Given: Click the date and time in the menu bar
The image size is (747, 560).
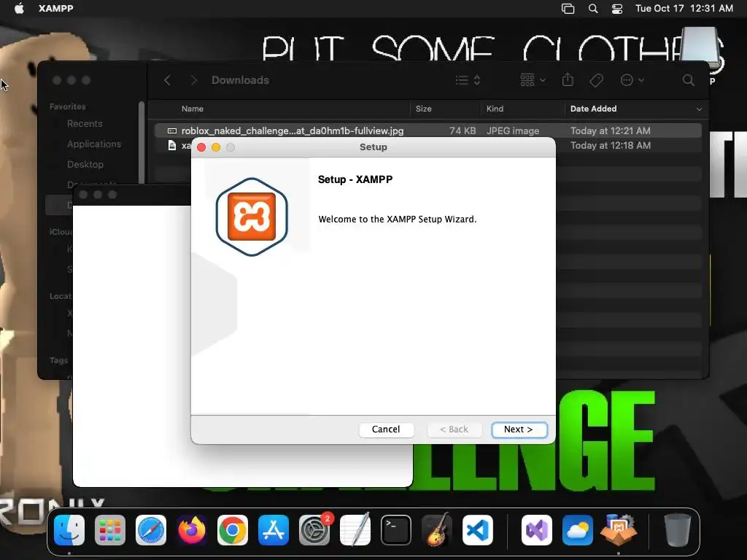Looking at the screenshot, I should click(x=684, y=8).
